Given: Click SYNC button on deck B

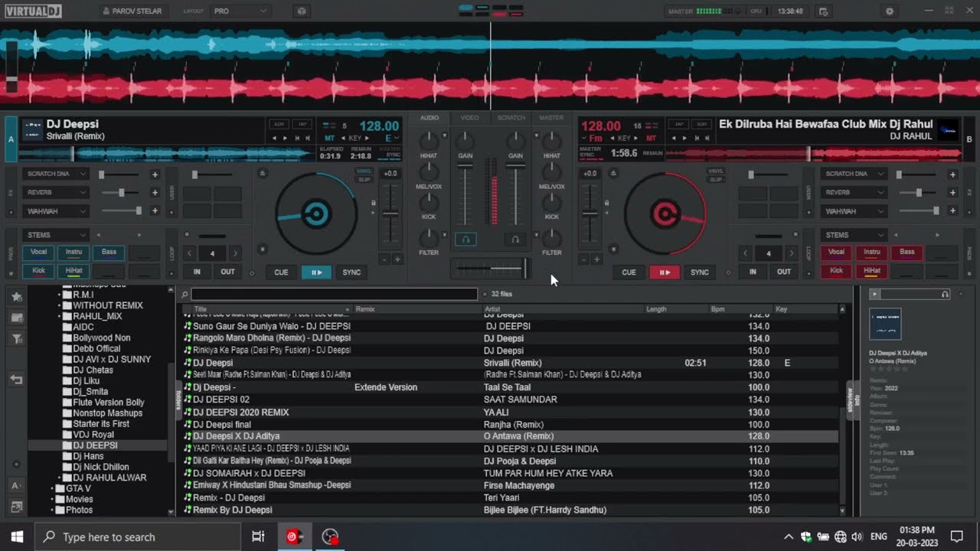Looking at the screenshot, I should click(700, 272).
